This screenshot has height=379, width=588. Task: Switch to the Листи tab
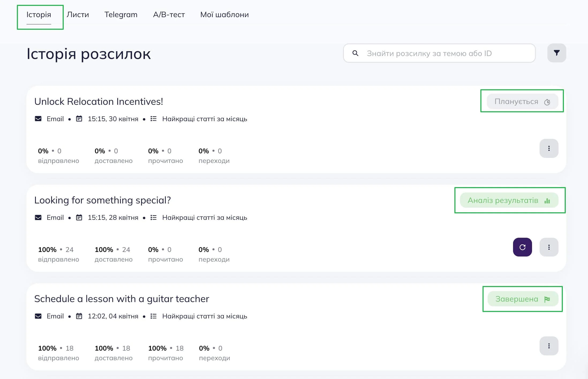pyautogui.click(x=78, y=14)
